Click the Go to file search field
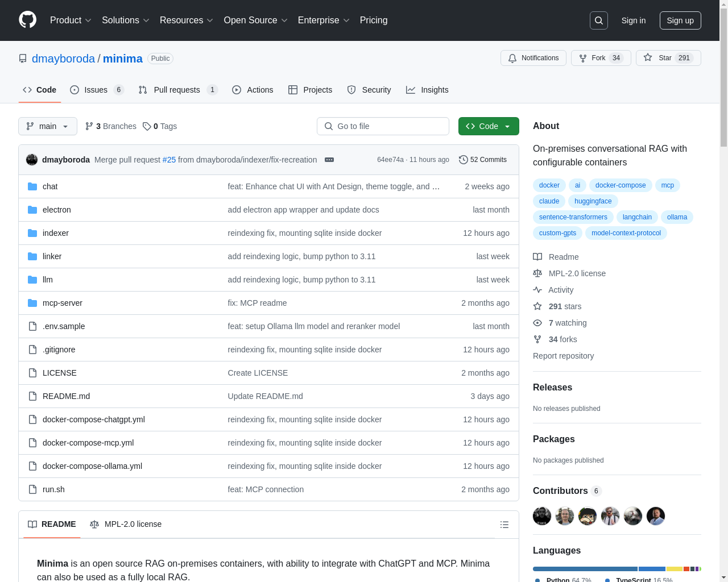This screenshot has height=582, width=728. [383, 126]
